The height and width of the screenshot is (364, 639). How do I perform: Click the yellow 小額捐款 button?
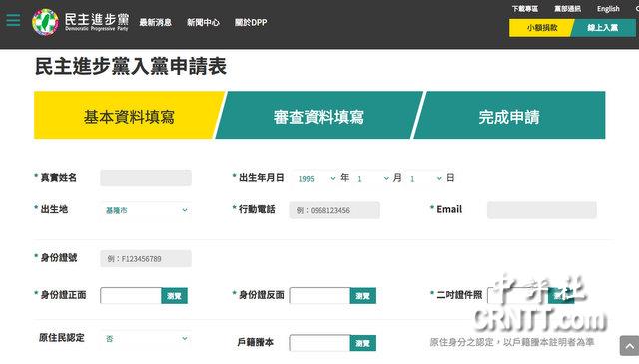[x=541, y=28]
